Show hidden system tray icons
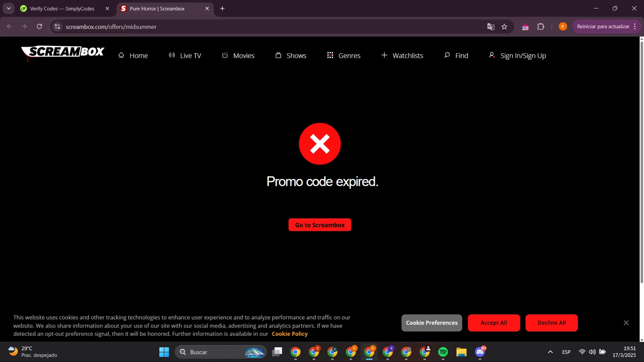The height and width of the screenshot is (362, 644). click(550, 352)
